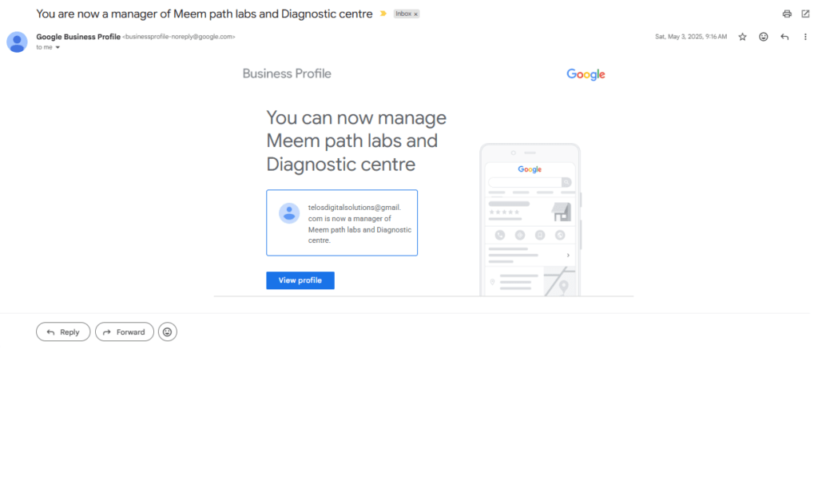Click the Business Profile header text
Viewport: 818px width, 504px height.
[287, 73]
